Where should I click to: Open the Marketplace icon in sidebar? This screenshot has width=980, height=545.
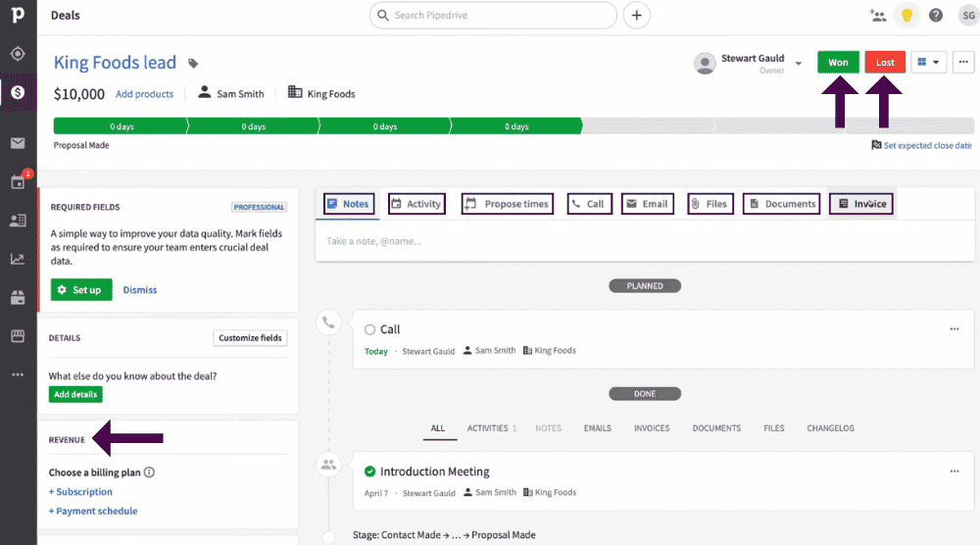[x=18, y=336]
